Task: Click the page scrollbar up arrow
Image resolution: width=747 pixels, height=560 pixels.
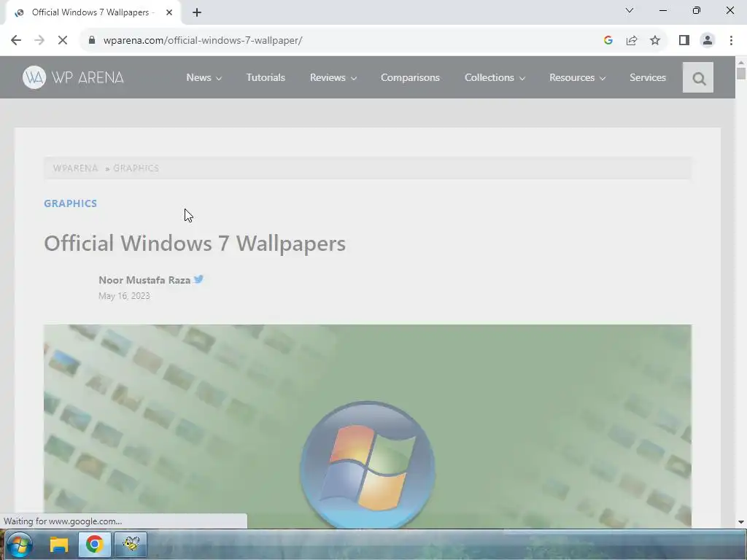Action: tap(741, 62)
